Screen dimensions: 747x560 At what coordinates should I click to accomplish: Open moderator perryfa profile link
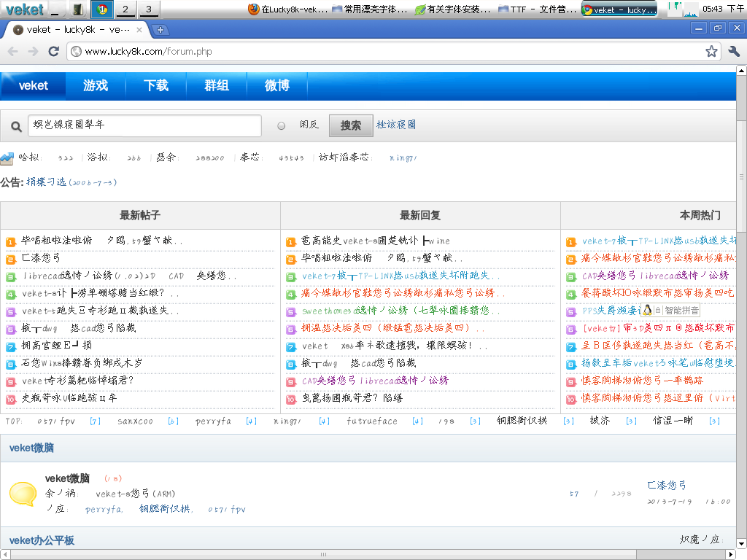104,510
